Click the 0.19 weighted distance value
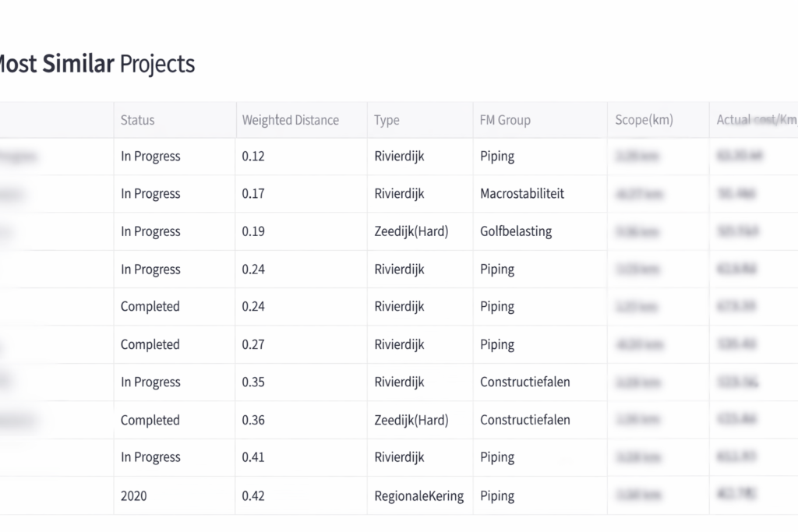The height and width of the screenshot is (532, 798). click(x=253, y=231)
